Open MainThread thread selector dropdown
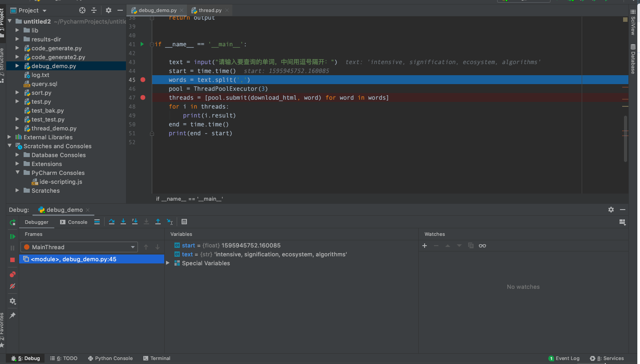Screen dimensions: 640x364 point(79,247)
